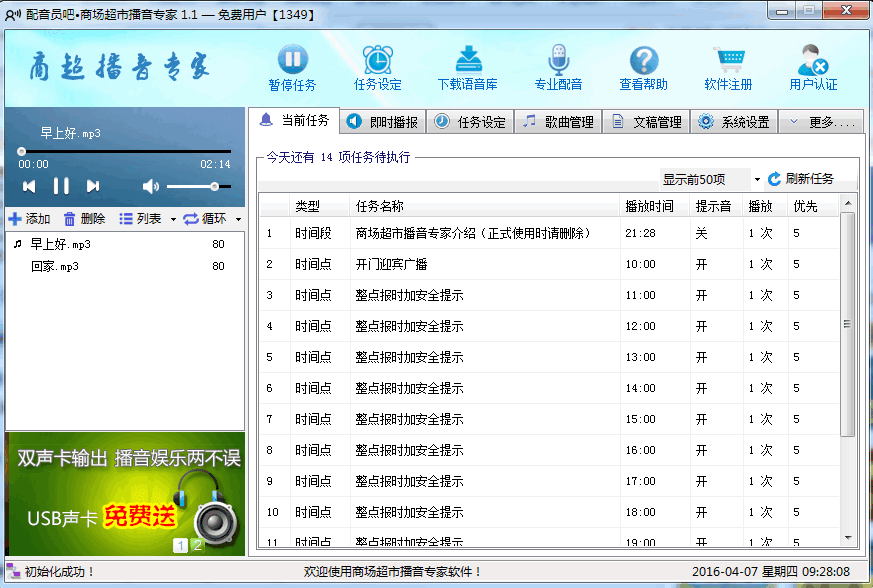873x588 pixels.
Task: Skip to the next track
Action: coord(93,186)
